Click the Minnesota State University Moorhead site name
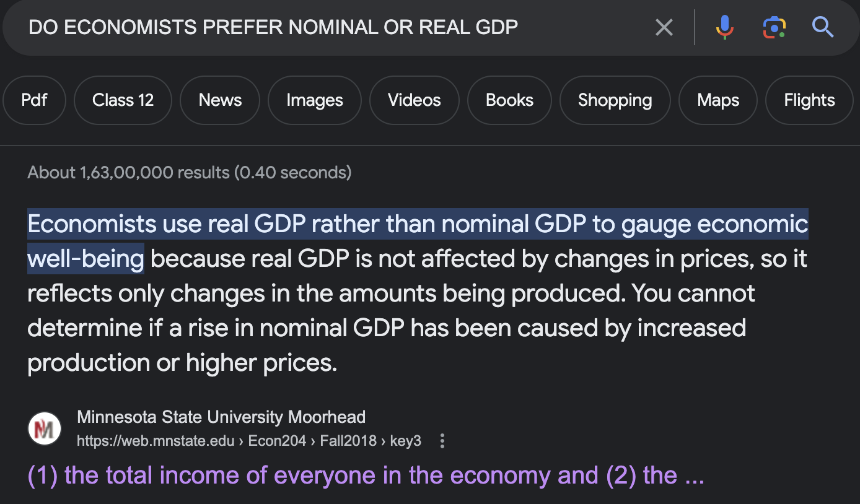This screenshot has height=504, width=860. [221, 417]
